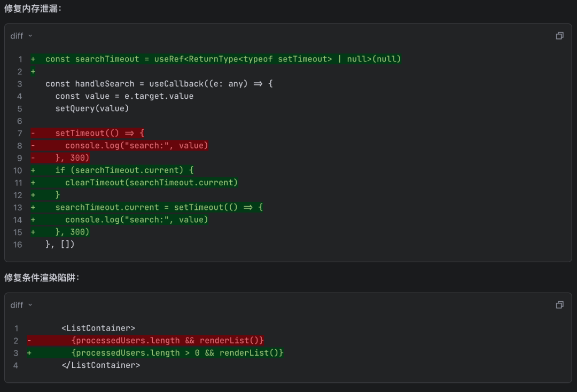Open the diff language dropdown in the first block

21,36
